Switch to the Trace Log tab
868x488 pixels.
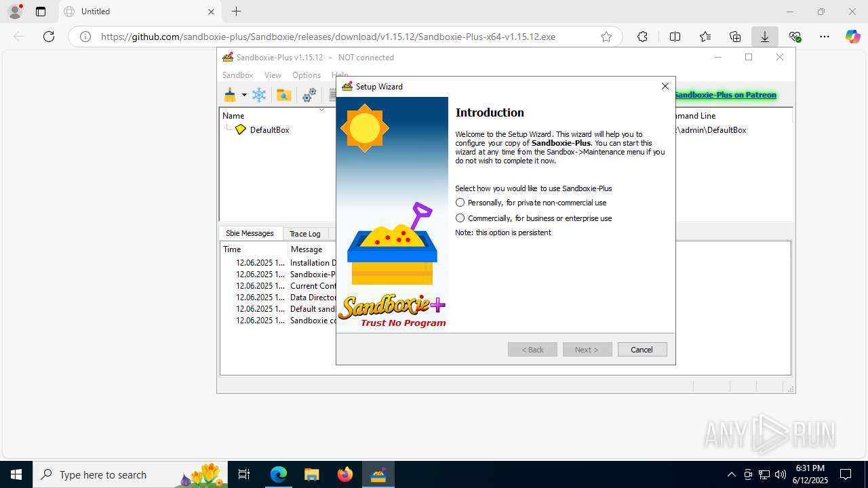pyautogui.click(x=304, y=234)
